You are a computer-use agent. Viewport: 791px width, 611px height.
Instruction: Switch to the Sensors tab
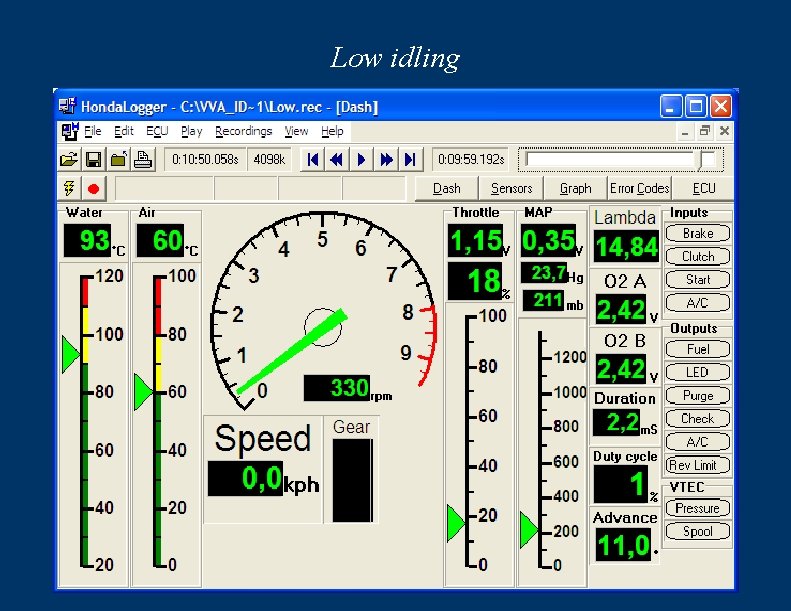[511, 189]
